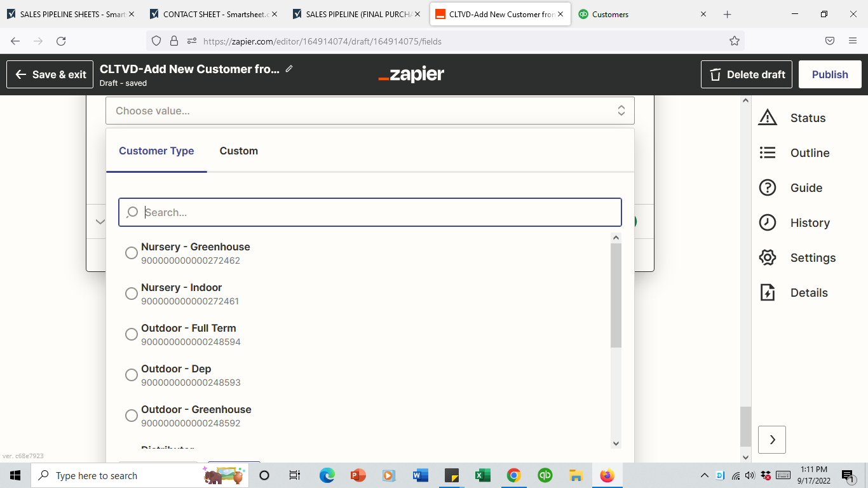
Task: Click the Windows taskbar search box
Action: click(140, 475)
